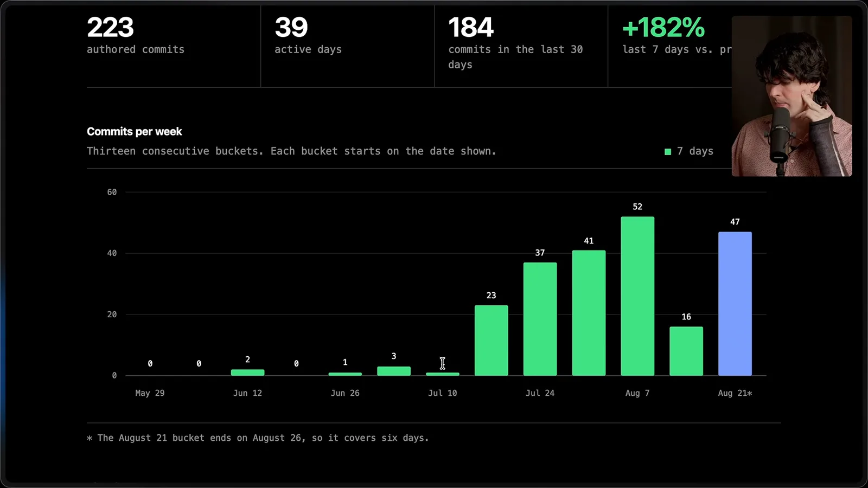Click the '7 days' legend label
The width and height of the screenshot is (868, 488).
pyautogui.click(x=695, y=151)
